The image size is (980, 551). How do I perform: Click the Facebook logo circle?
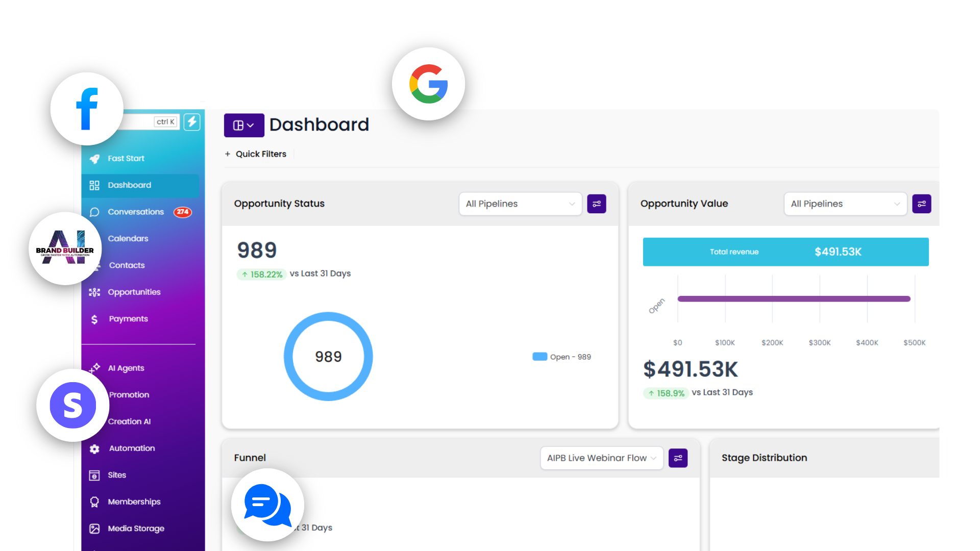coord(87,109)
